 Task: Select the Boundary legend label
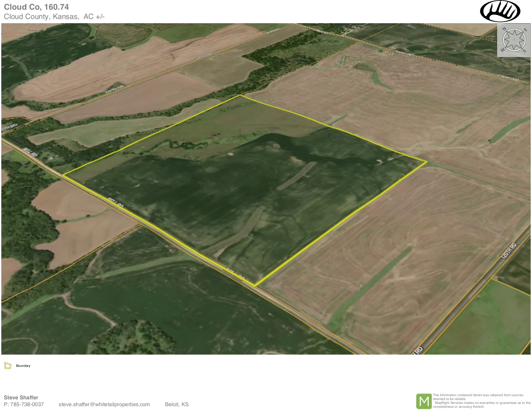point(23,366)
